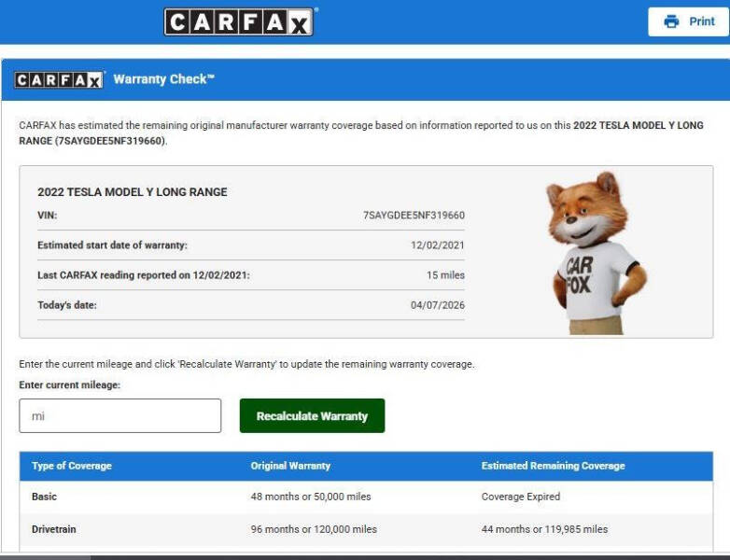
Task: Click the Enter current mileage label
Action: (x=69, y=385)
